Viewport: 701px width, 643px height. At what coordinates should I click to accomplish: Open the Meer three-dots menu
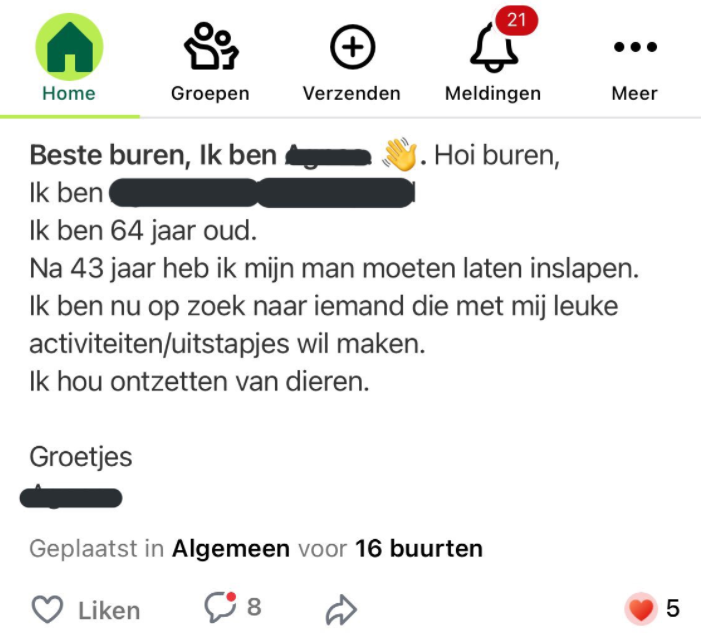pos(635,47)
